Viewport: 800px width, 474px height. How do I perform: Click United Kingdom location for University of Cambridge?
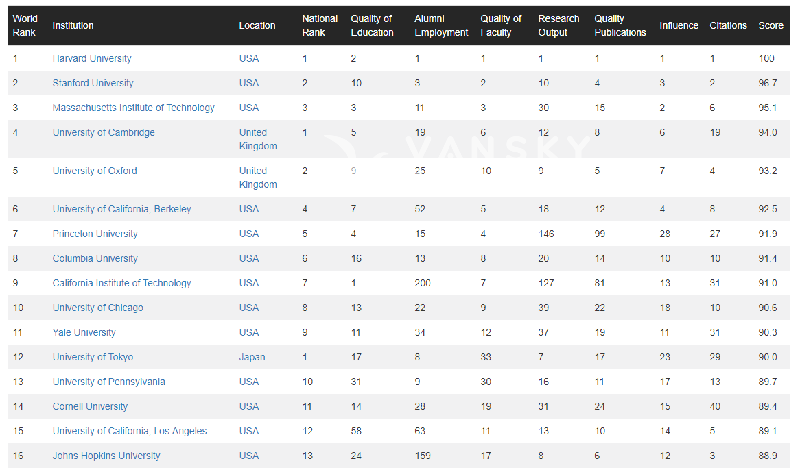coord(258,139)
